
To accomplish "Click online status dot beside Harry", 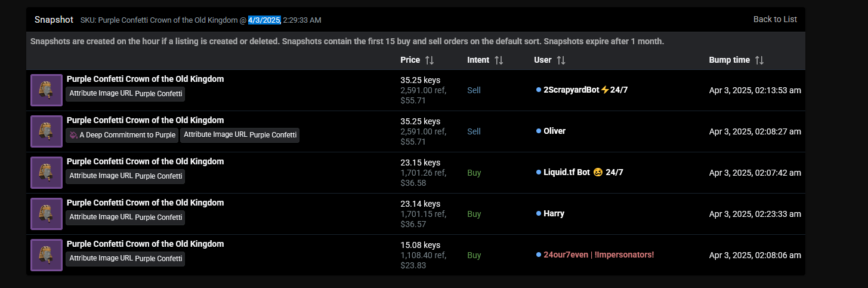I will tap(539, 213).
